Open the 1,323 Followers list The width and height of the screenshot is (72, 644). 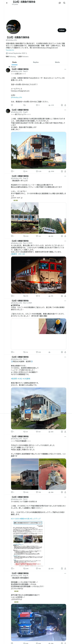click(23, 56)
